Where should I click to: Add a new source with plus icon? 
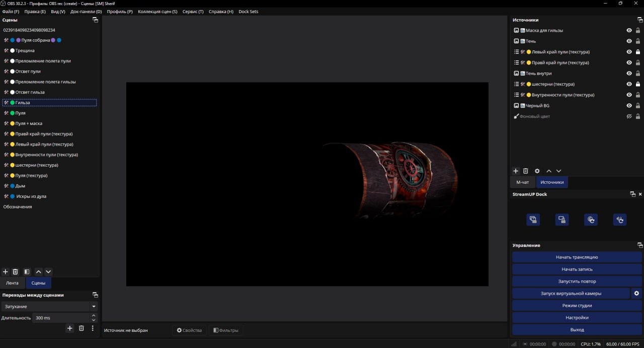[x=516, y=171]
